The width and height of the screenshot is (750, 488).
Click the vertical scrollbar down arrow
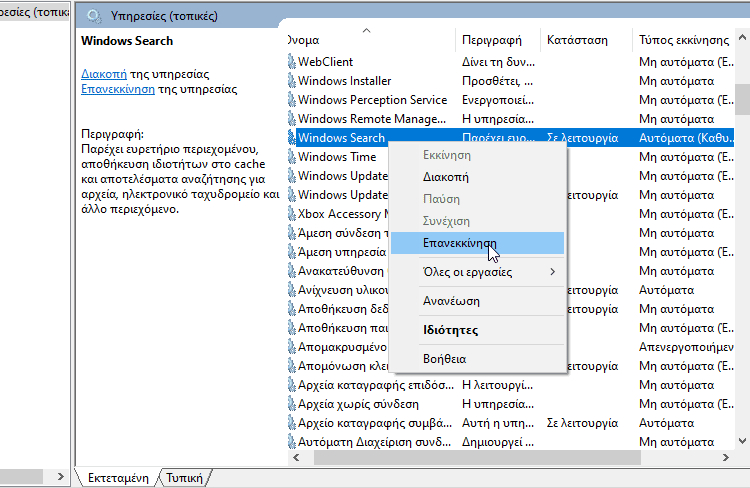click(742, 441)
